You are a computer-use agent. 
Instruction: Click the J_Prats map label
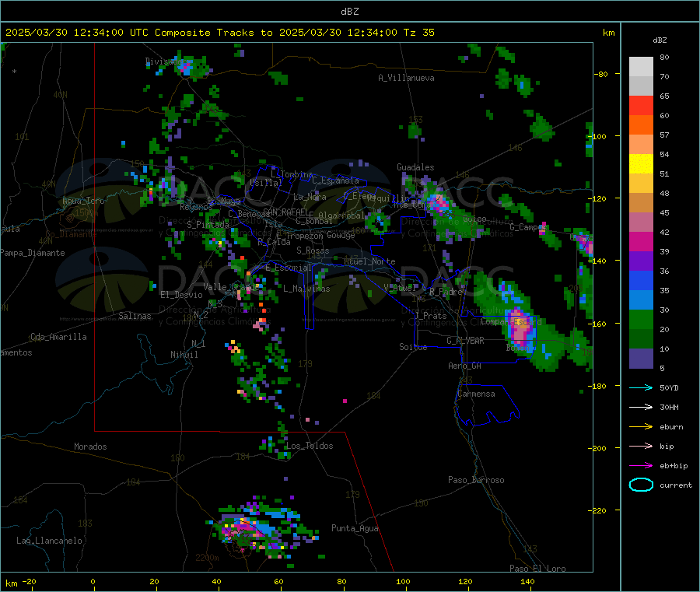(430, 316)
